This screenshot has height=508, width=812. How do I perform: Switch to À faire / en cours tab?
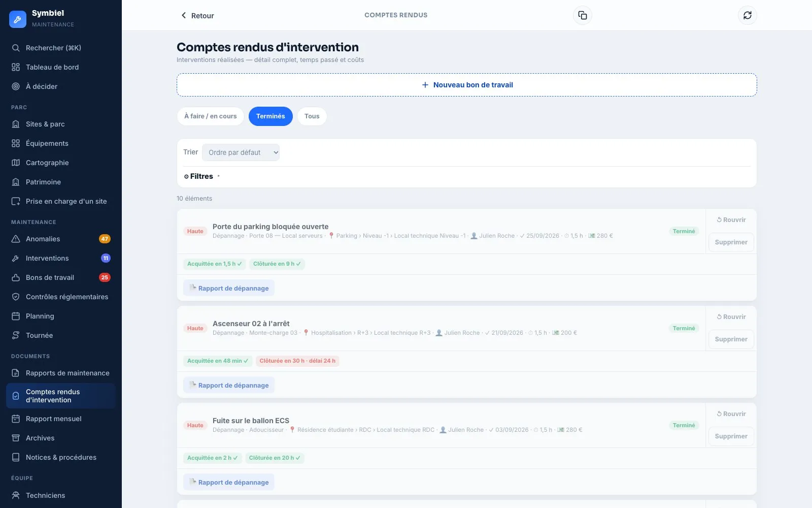[210, 116]
